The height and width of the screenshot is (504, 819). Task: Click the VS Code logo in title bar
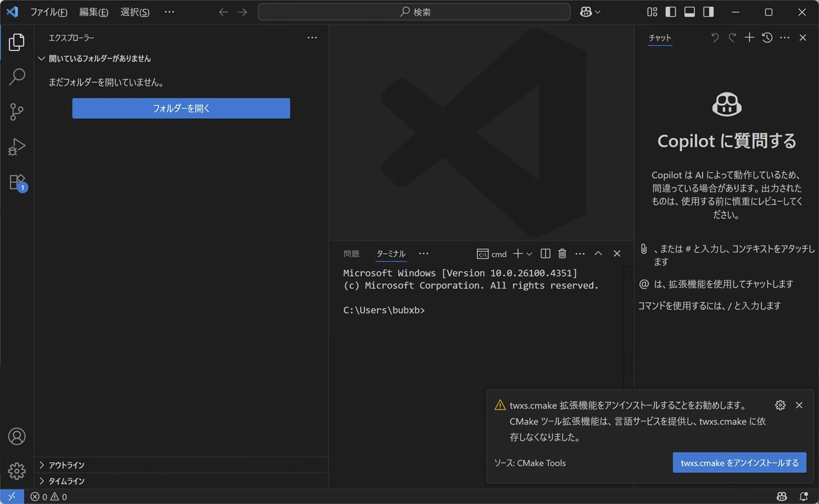tap(12, 11)
